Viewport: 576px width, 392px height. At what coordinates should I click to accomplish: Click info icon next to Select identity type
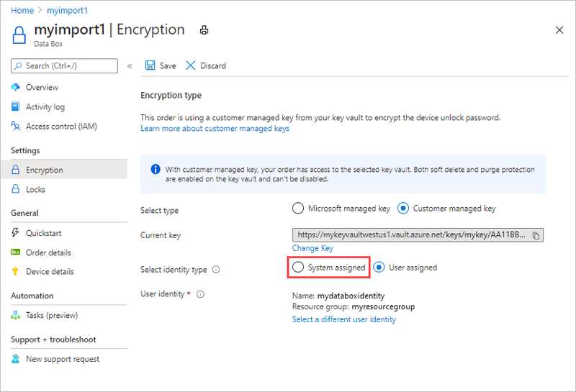216,270
